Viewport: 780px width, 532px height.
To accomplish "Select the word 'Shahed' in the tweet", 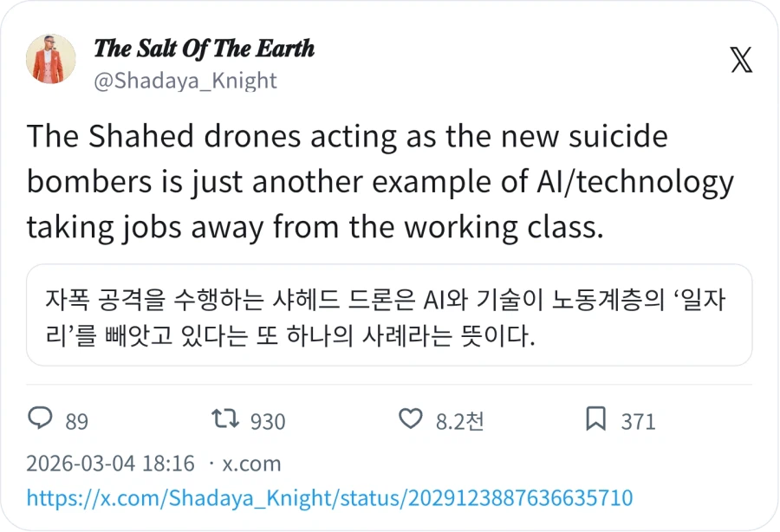I will (139, 135).
